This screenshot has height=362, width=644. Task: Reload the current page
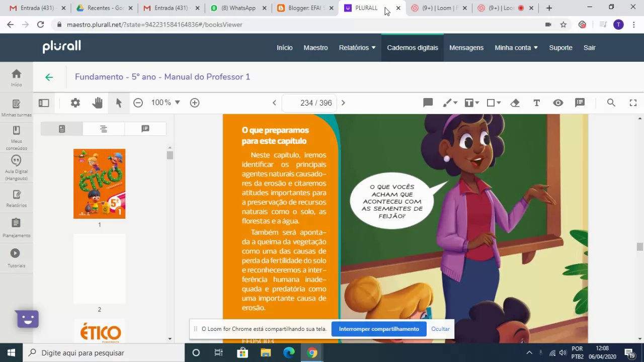click(x=40, y=24)
